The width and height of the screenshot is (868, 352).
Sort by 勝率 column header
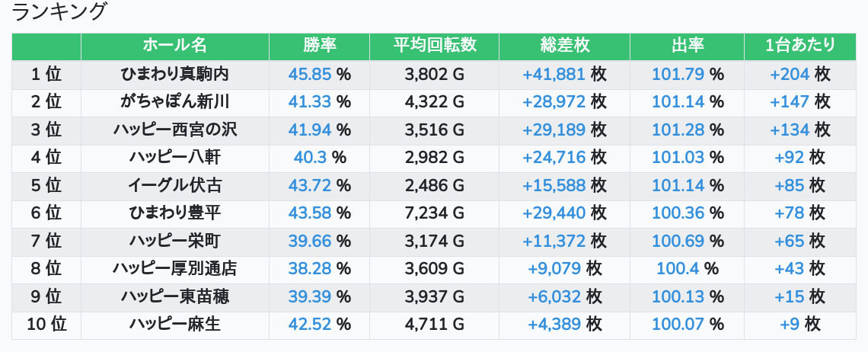coord(319,46)
